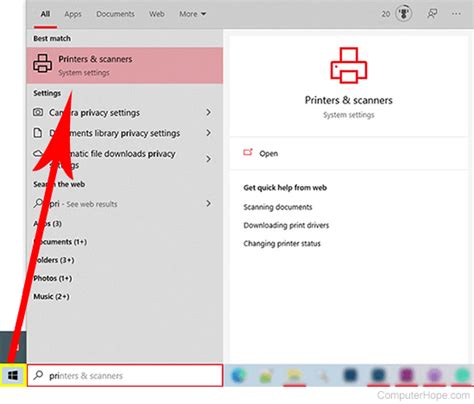Click the Windows Start button
Viewport: 474px width, 404px height.
click(x=13, y=376)
